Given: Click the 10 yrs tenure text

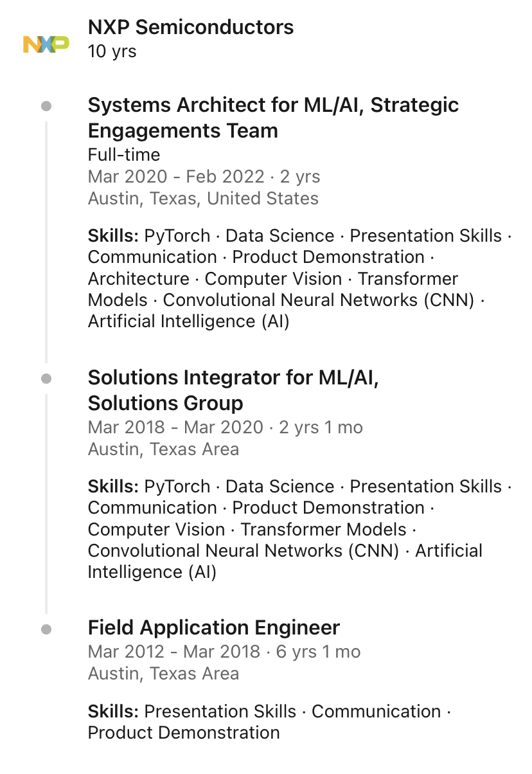Looking at the screenshot, I should point(112,51).
